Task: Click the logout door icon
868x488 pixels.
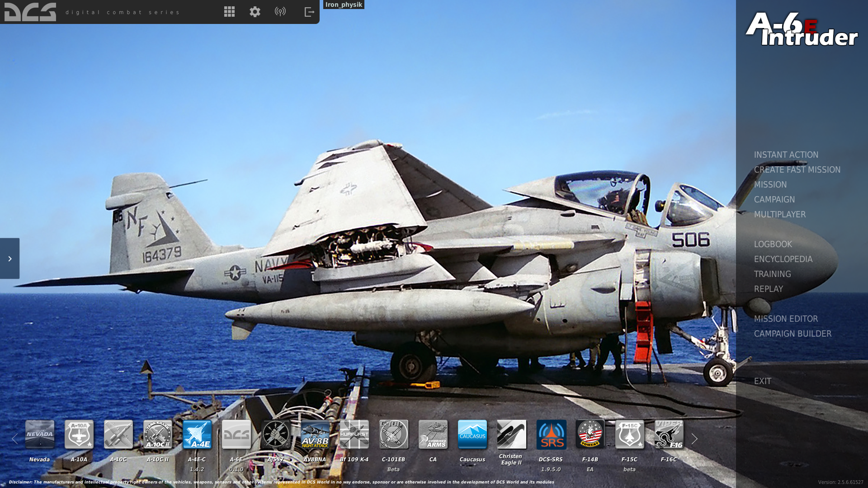Action: (309, 12)
